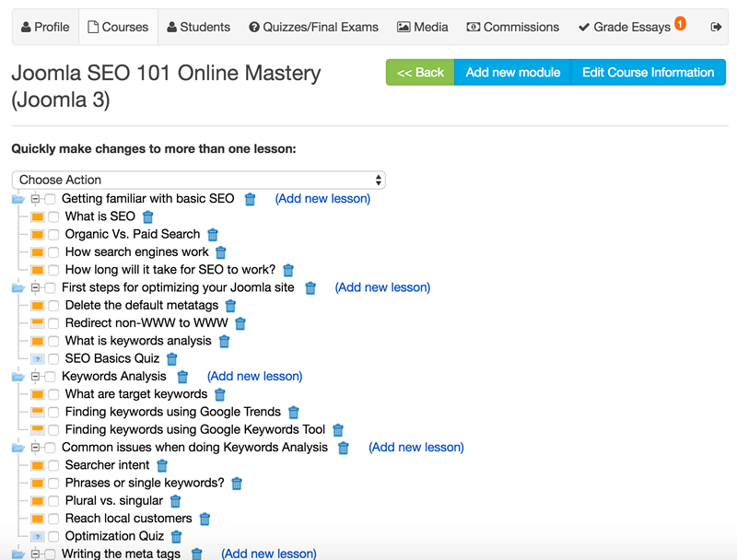Click 'Edit Course Information' button

(649, 73)
